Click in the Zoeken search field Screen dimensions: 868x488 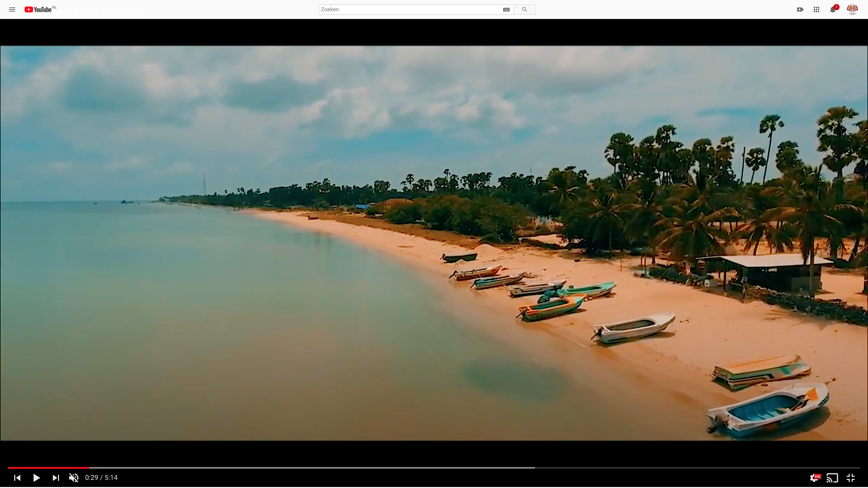(407, 9)
